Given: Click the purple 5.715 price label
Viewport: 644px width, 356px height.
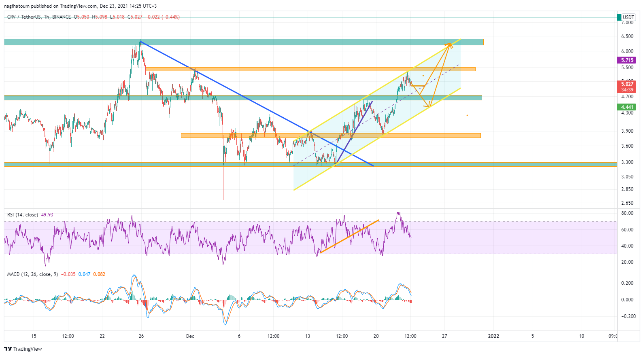Looking at the screenshot, I should pyautogui.click(x=627, y=60).
